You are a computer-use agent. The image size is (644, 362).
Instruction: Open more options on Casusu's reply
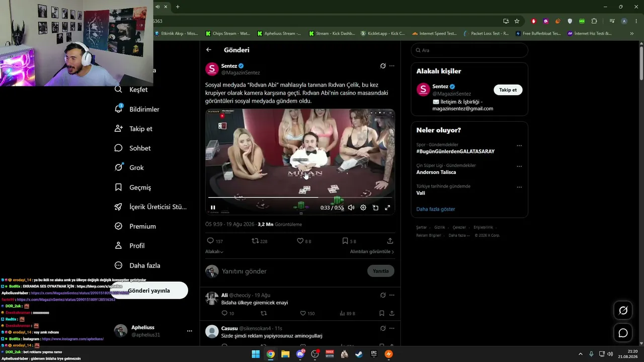tap(392, 328)
